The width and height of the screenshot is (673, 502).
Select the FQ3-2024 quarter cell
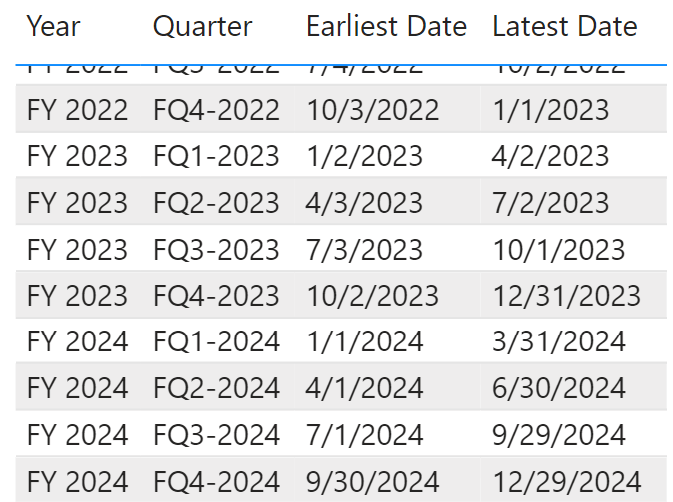coord(216,435)
